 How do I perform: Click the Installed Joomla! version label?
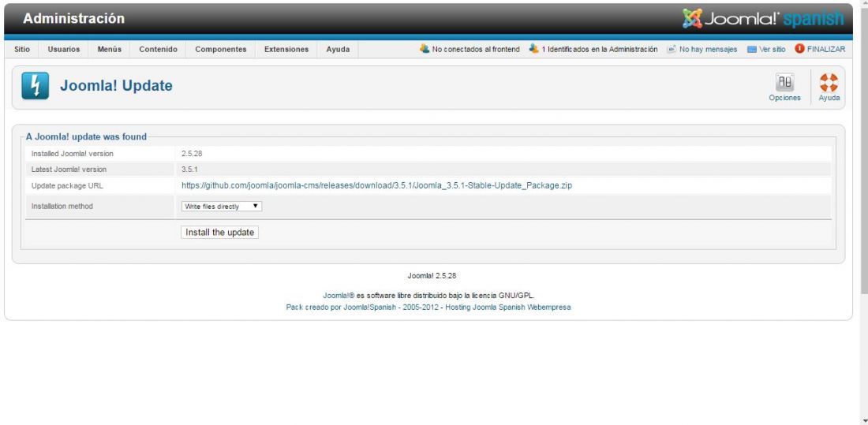click(73, 154)
